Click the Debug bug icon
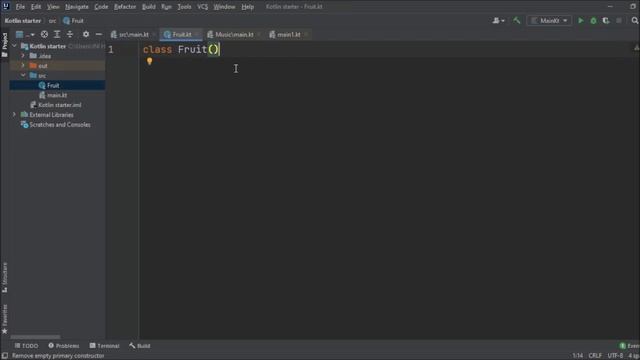This screenshot has width=640, height=360. click(593, 20)
